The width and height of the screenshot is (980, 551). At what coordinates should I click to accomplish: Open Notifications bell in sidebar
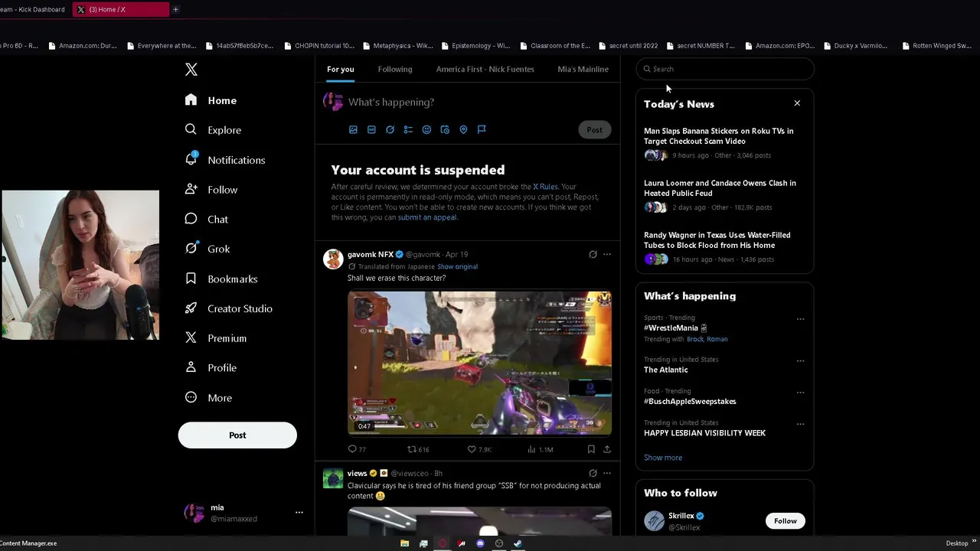tap(226, 160)
